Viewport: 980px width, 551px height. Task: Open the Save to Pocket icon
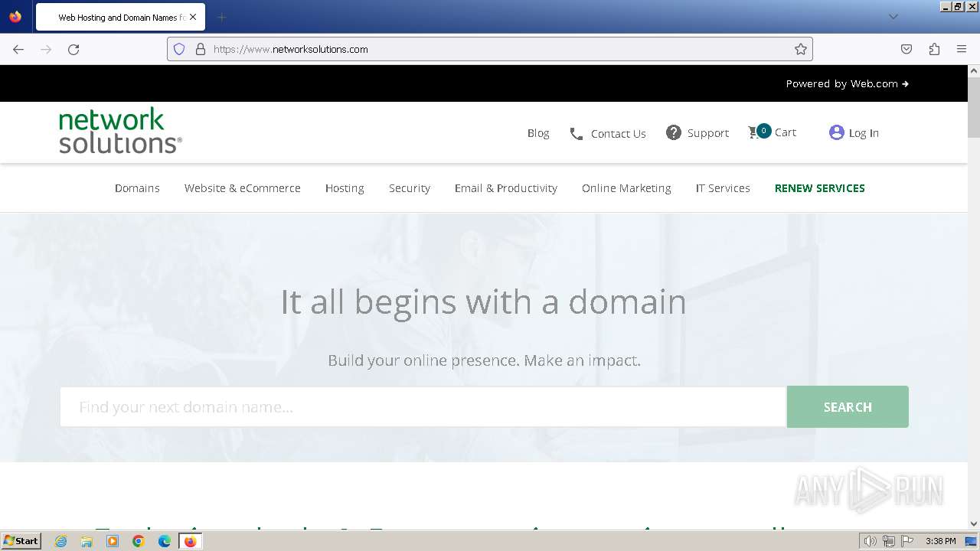click(906, 49)
